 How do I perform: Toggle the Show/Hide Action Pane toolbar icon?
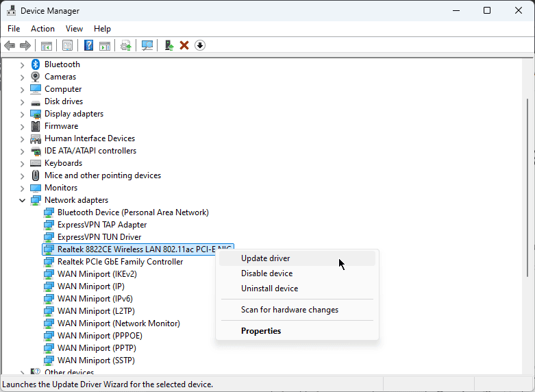(105, 45)
